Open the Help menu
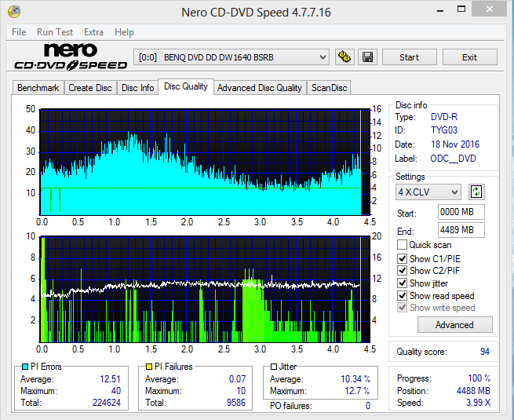This screenshot has height=420, width=514. tap(124, 32)
